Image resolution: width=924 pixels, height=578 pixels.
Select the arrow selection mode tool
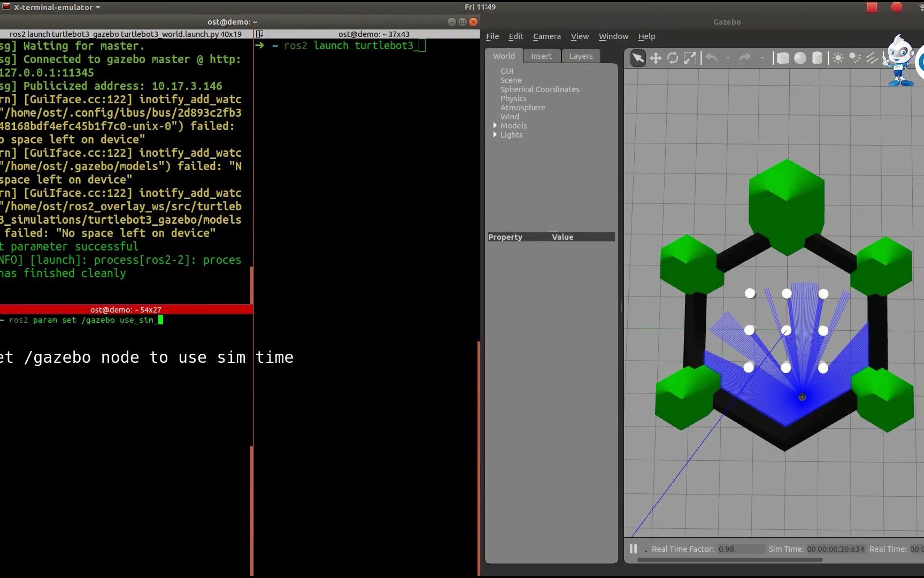tap(638, 58)
